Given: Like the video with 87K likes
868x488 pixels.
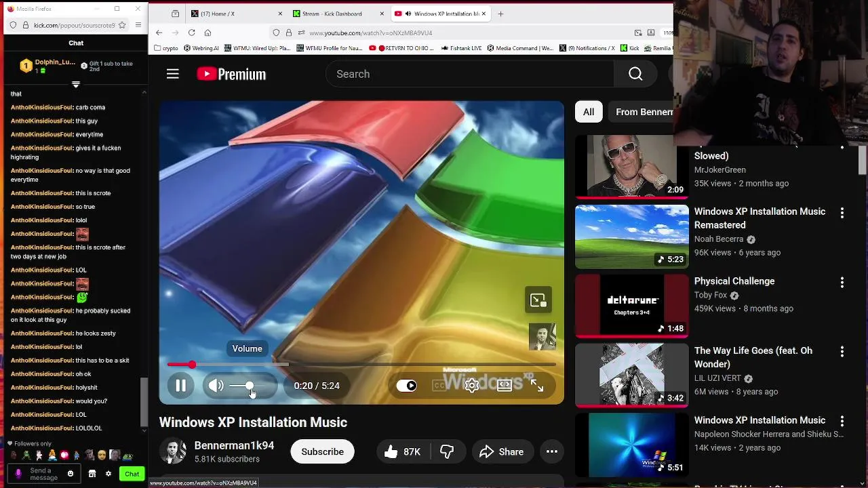Looking at the screenshot, I should pyautogui.click(x=402, y=452).
